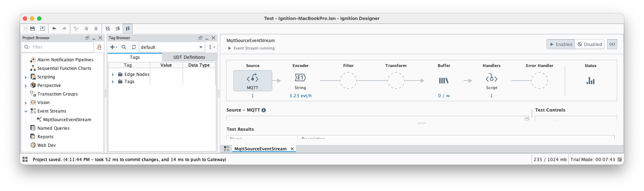Set comm mode off icon
Screen dimensions: 644x191
point(108,29)
